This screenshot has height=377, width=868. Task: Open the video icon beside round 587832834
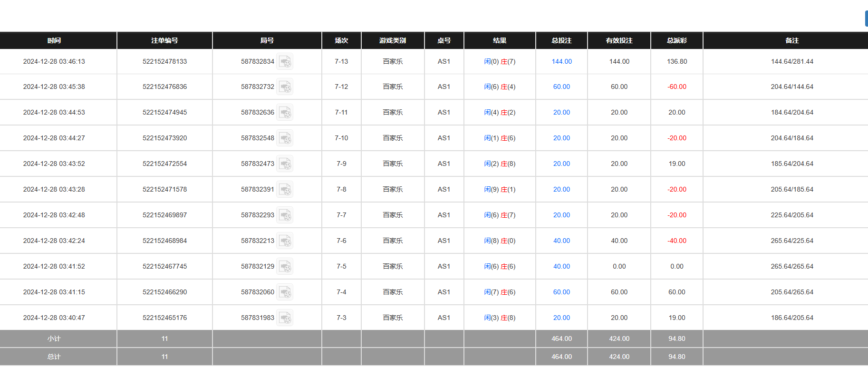(x=285, y=62)
